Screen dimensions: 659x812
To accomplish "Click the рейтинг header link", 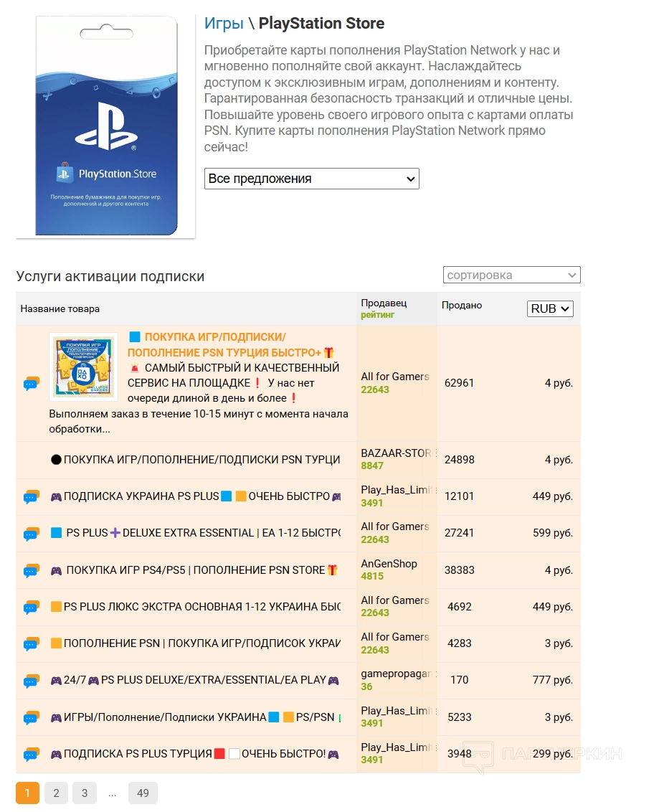I will (377, 315).
